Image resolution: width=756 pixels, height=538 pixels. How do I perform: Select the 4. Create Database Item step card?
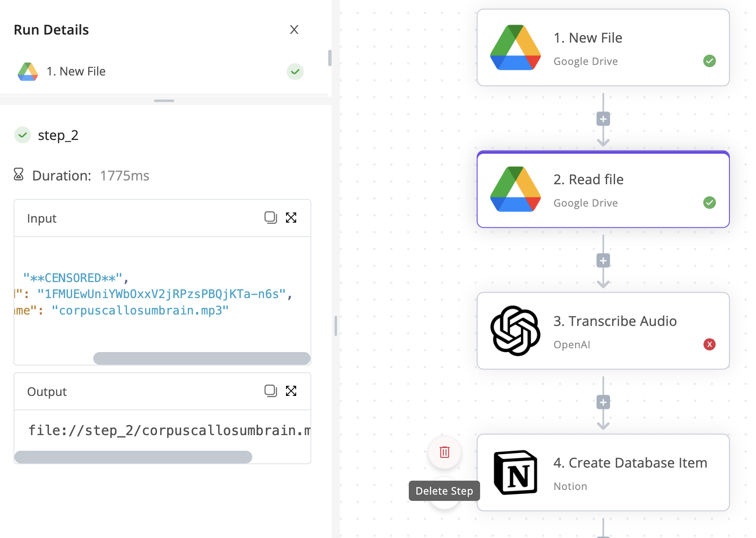point(603,473)
